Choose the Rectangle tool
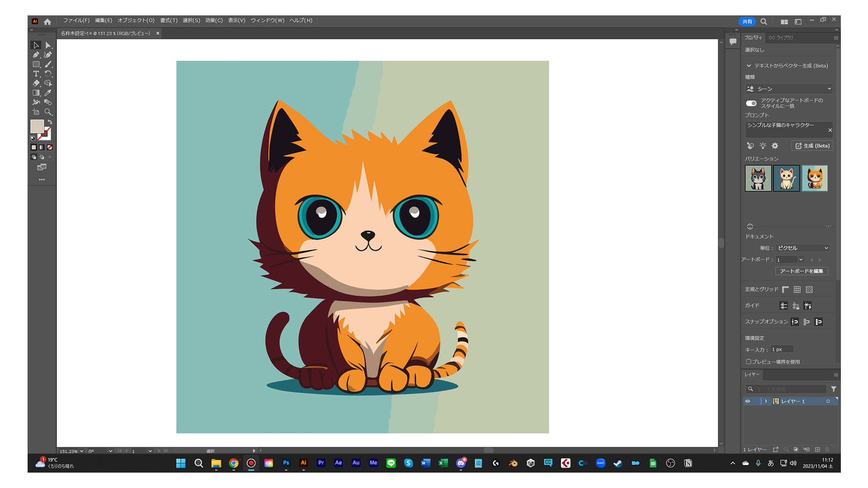The image size is (868, 488). (36, 64)
